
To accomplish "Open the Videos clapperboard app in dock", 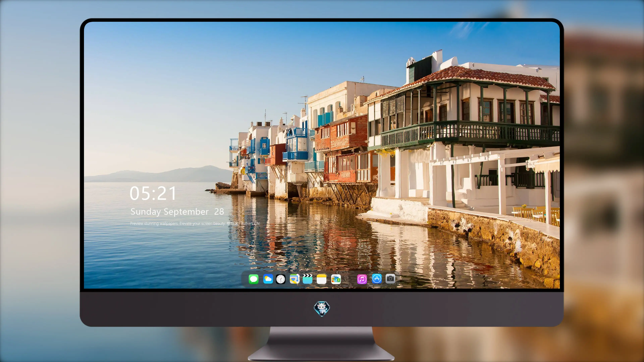I will [x=308, y=279].
